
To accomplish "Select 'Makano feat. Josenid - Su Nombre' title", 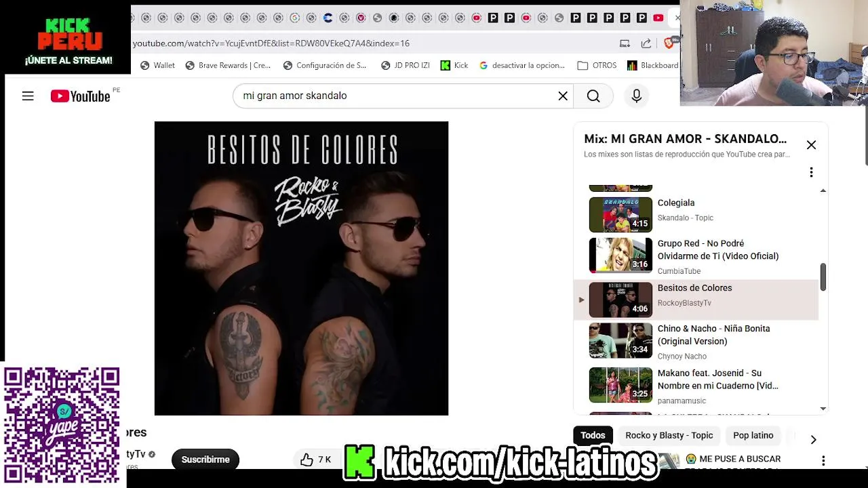I will pyautogui.click(x=717, y=379).
